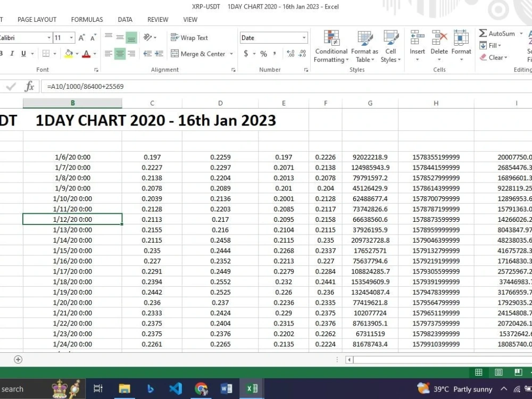Select column B header
Image resolution: width=532 pixels, height=399 pixels.
(x=72, y=103)
